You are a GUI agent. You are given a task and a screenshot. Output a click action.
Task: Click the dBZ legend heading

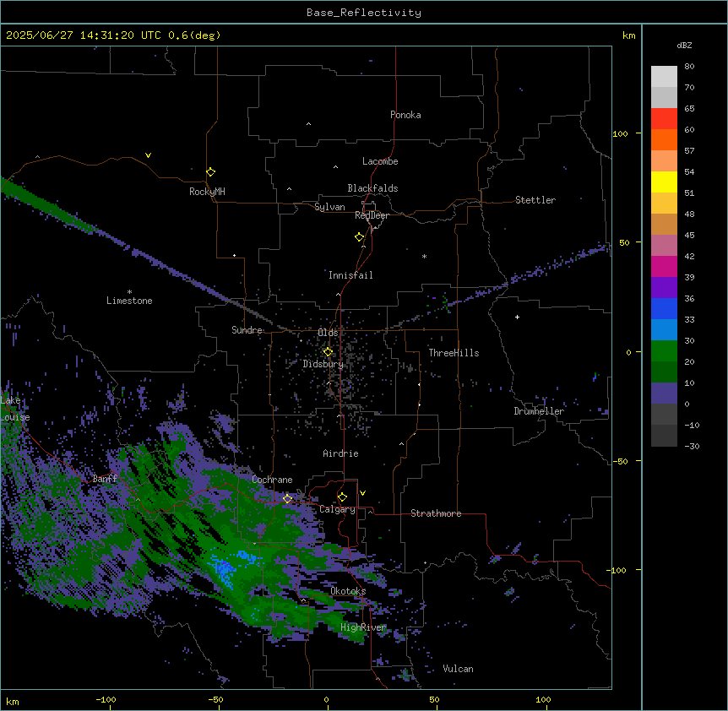(x=684, y=45)
